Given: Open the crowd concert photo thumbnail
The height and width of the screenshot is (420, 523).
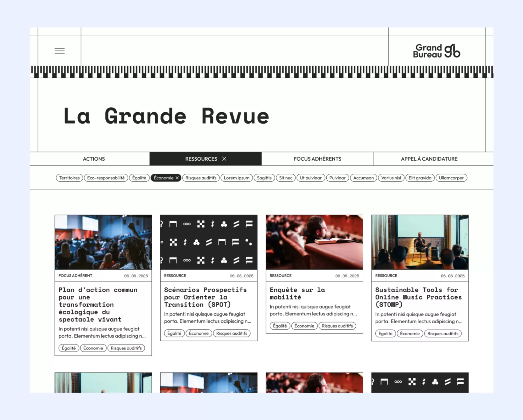Looking at the screenshot, I should [x=103, y=242].
